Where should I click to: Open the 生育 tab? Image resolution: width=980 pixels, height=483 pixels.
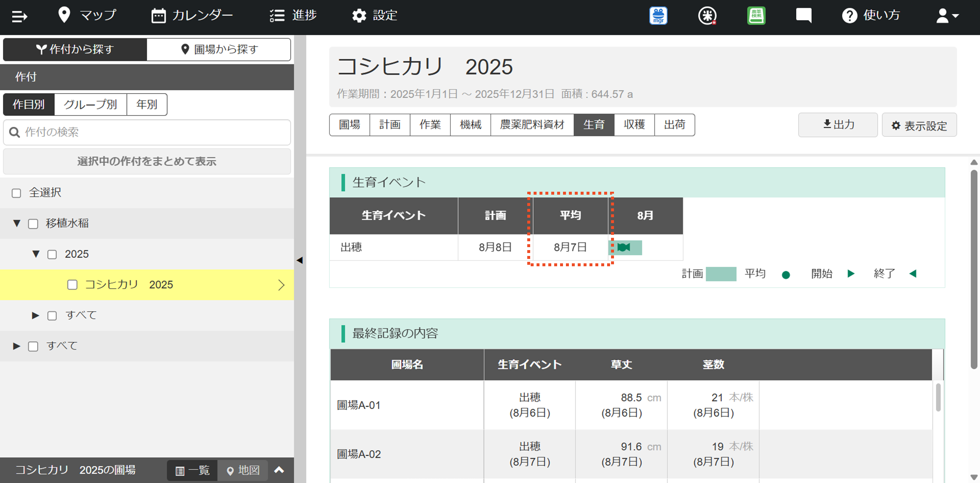pyautogui.click(x=594, y=125)
